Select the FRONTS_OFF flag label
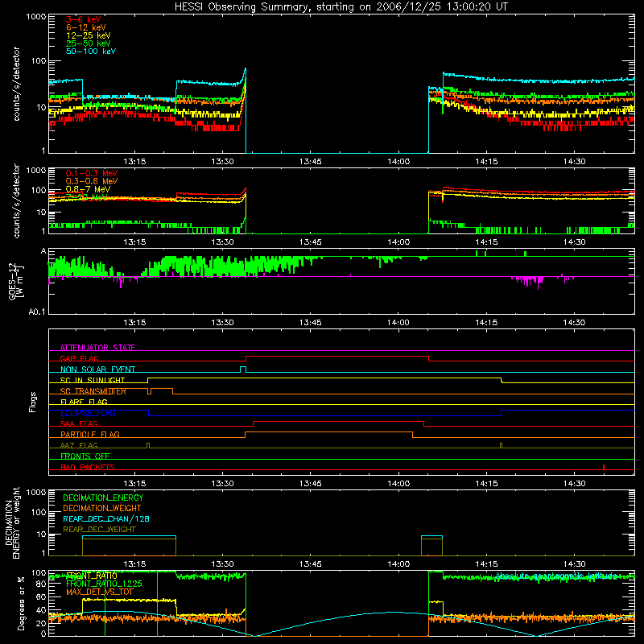This screenshot has height=644, width=644. click(85, 456)
